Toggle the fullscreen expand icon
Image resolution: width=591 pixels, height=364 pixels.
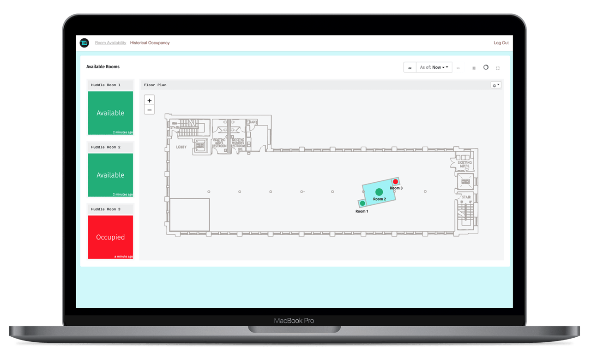click(x=498, y=68)
